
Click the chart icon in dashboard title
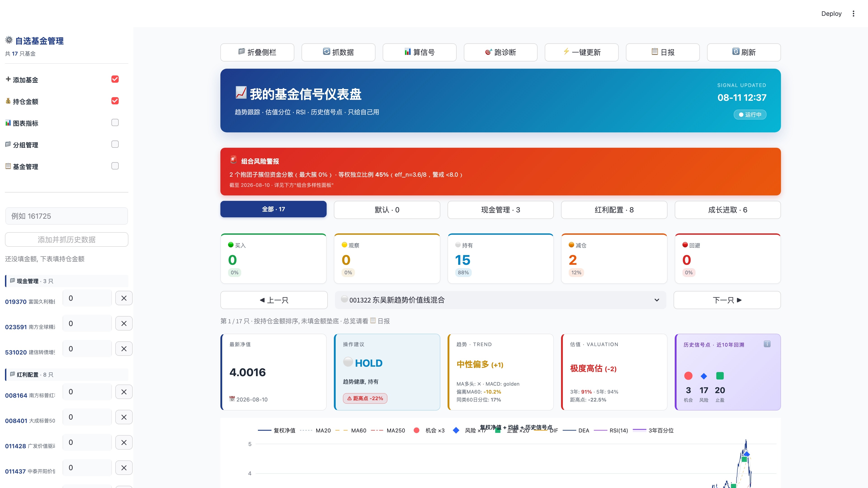241,93
